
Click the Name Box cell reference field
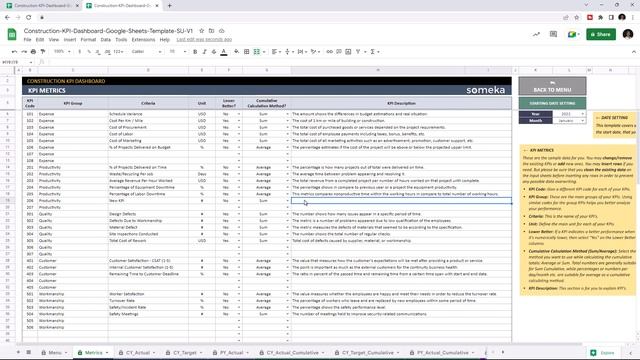[x=17, y=62]
